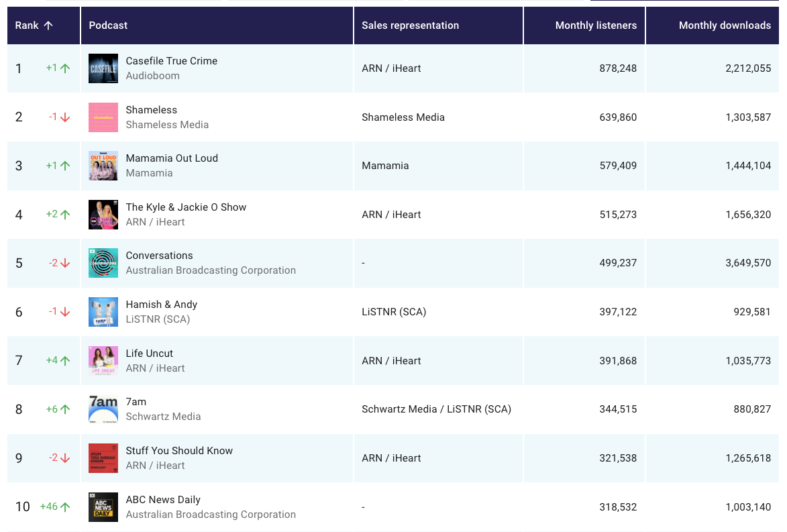Select rank number 10 cell
The height and width of the screenshot is (532, 787).
pyautogui.click(x=23, y=507)
